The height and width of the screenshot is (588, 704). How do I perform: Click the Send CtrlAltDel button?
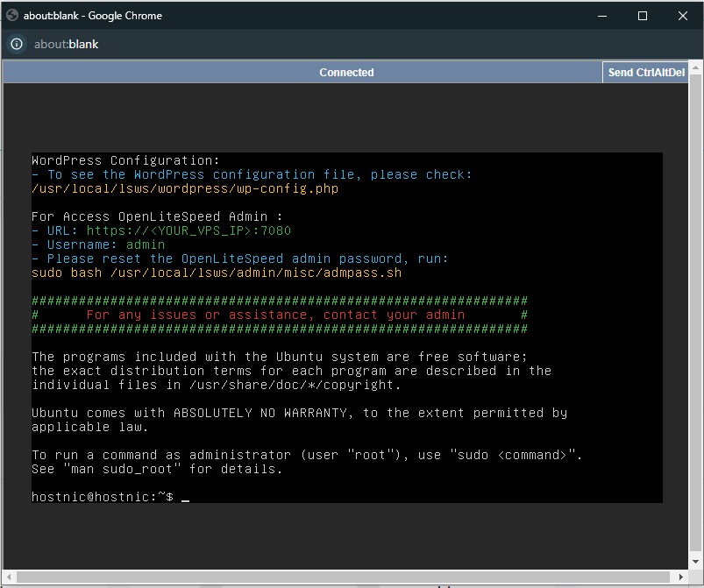coord(646,73)
